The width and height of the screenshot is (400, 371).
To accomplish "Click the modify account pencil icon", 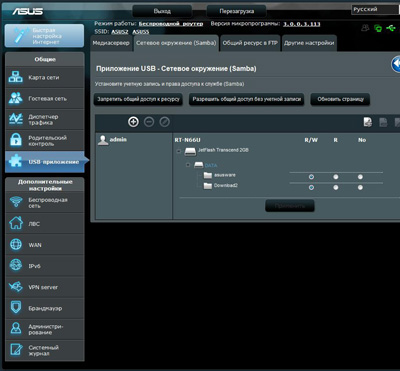I will point(164,122).
